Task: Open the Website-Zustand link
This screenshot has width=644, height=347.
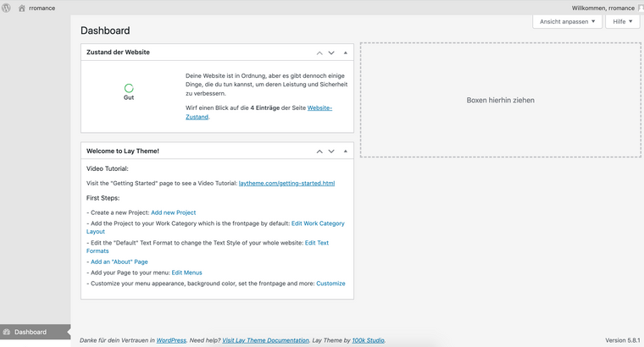Action: point(319,108)
